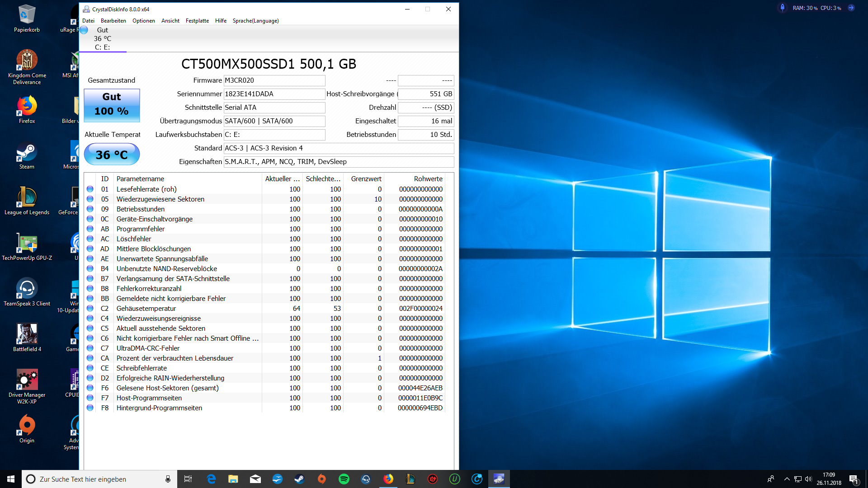Viewport: 868px width, 488px height.
Task: Open Spotify from the taskbar
Action: coord(344,479)
